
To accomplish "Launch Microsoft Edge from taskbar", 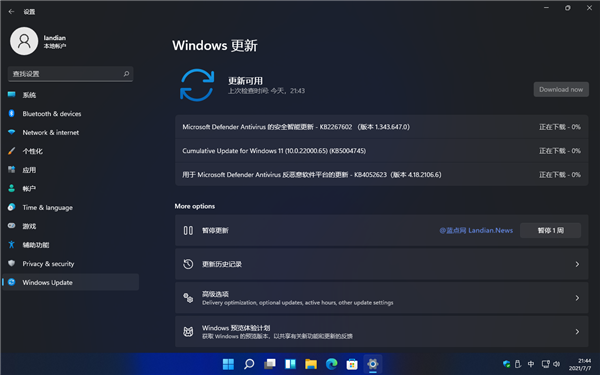I will point(331,364).
